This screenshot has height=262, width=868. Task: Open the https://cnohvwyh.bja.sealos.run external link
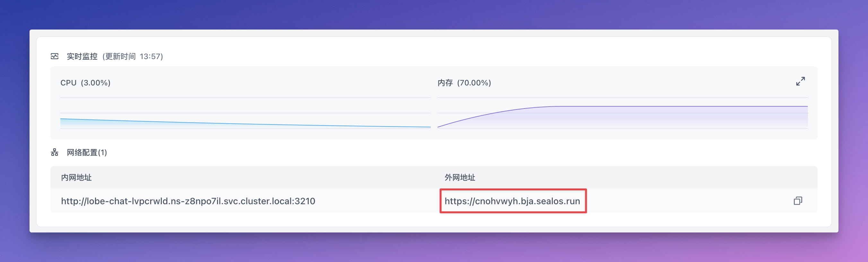coord(512,201)
